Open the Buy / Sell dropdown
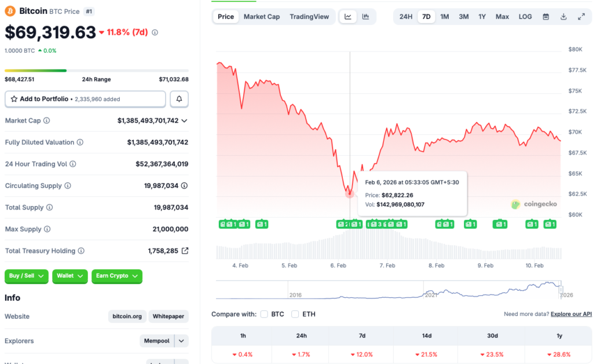593x364 pixels. 27,276
